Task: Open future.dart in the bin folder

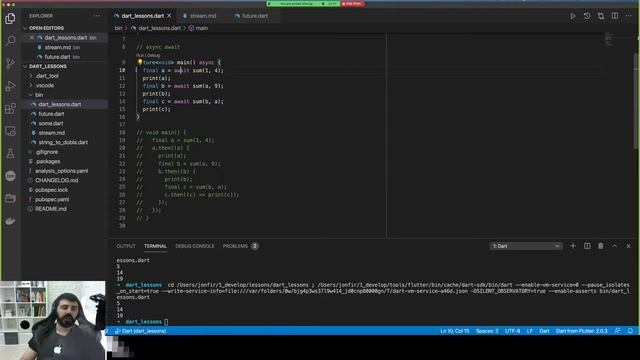Action: coord(51,114)
